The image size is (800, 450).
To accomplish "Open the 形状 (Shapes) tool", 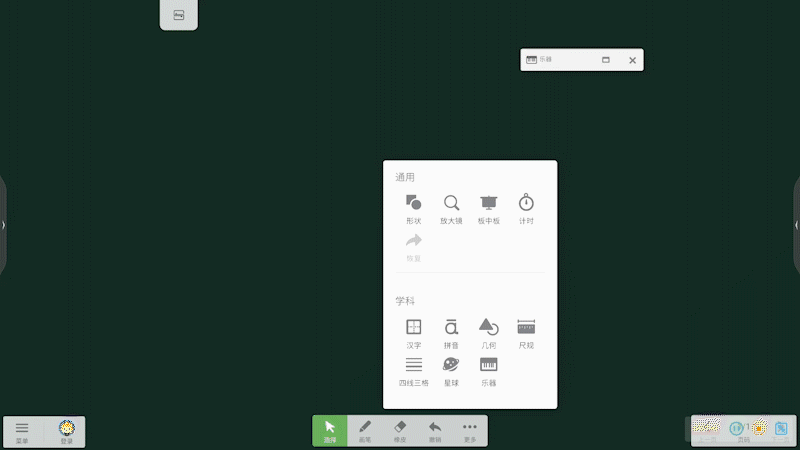I will coord(413,208).
